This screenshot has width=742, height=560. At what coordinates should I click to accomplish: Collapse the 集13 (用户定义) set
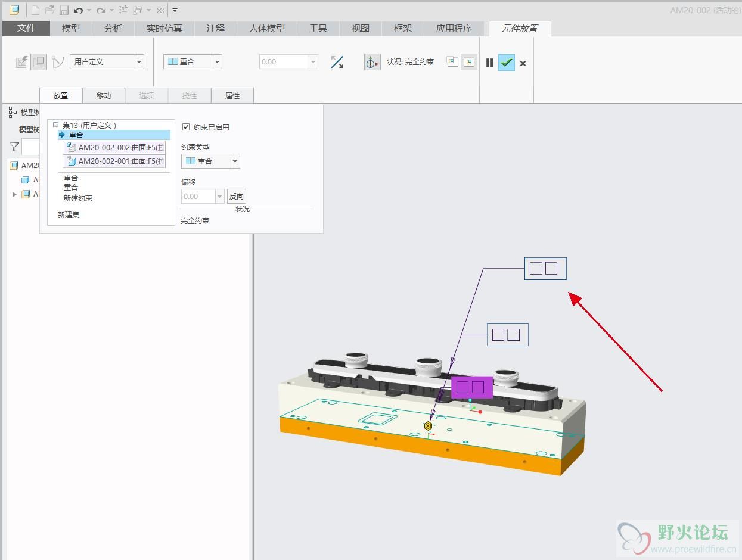[x=56, y=125]
